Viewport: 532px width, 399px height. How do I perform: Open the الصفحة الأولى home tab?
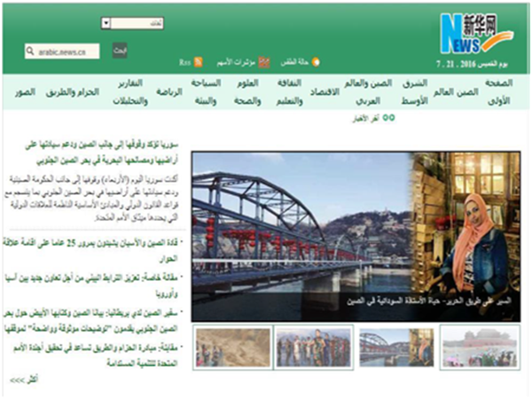[x=501, y=92]
